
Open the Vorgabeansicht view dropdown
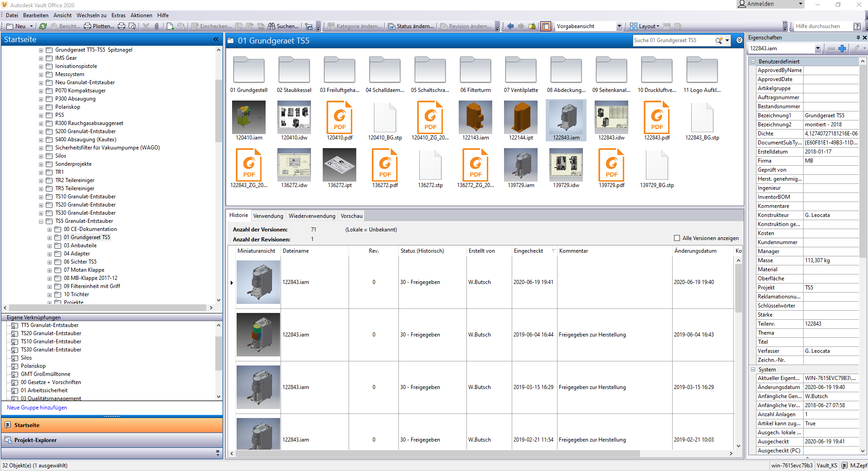(x=619, y=26)
